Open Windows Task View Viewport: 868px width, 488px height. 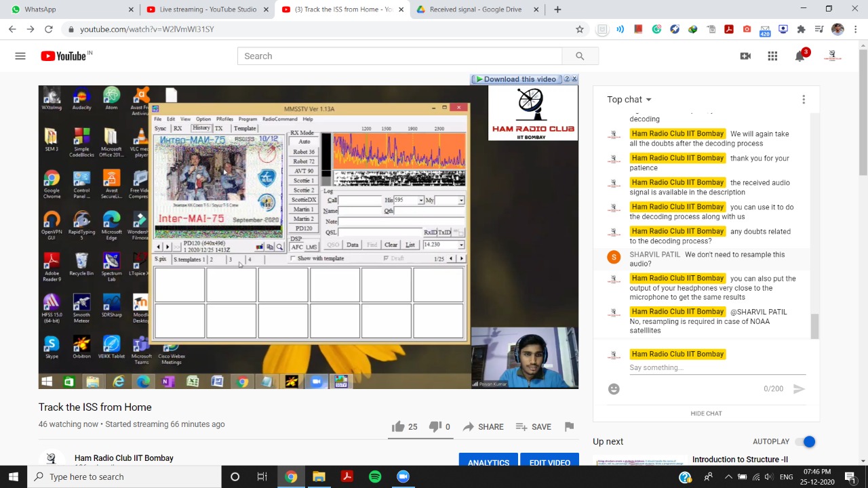point(262,476)
